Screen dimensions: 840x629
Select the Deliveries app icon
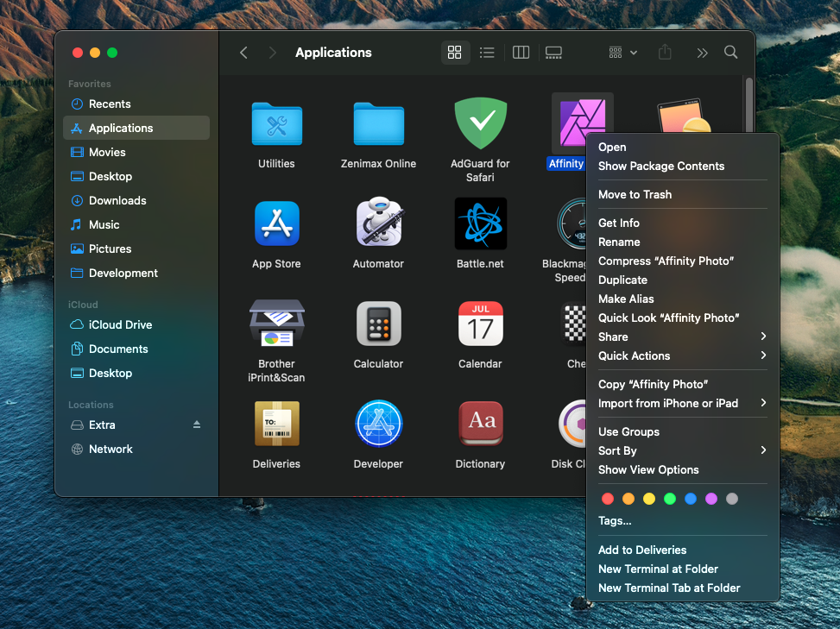(276, 425)
